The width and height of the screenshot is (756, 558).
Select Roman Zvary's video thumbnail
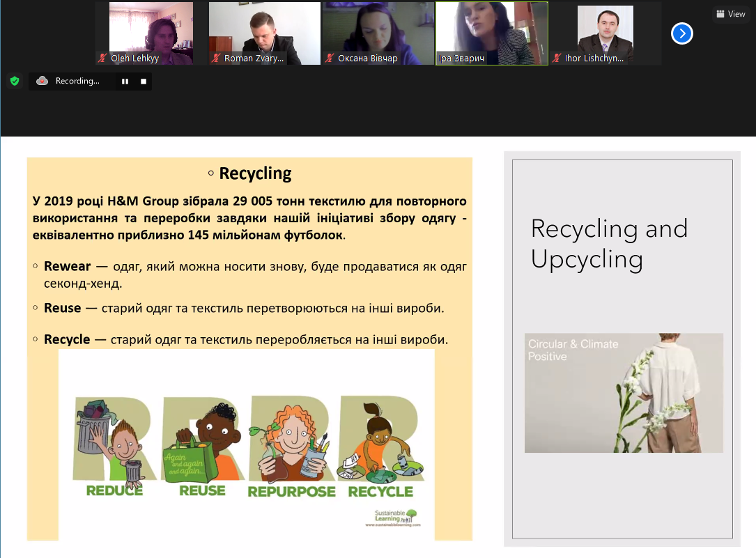coord(264,33)
